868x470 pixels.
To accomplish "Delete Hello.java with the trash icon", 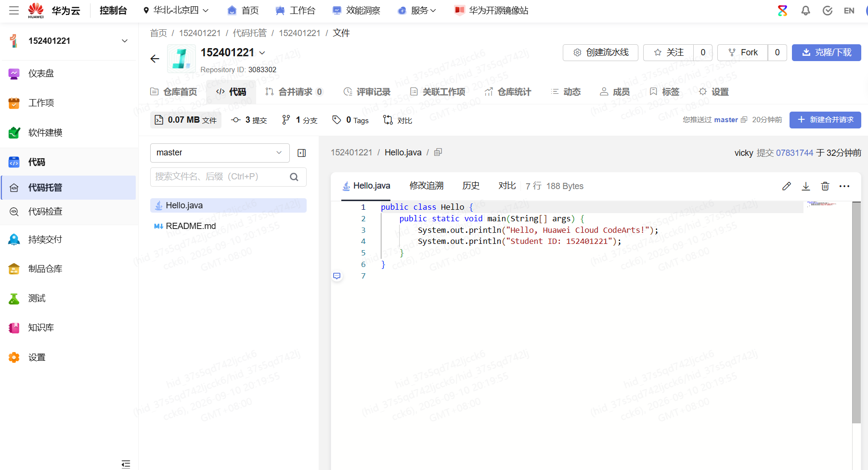I will point(825,186).
